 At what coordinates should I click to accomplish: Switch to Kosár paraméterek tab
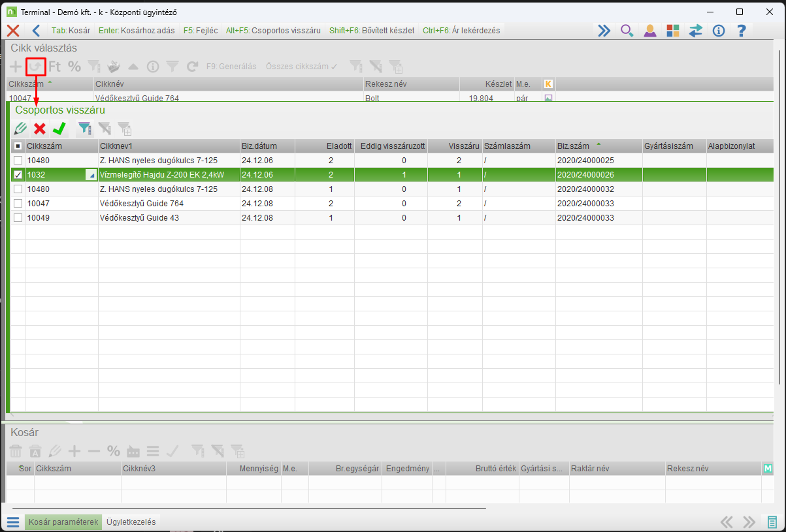click(63, 522)
